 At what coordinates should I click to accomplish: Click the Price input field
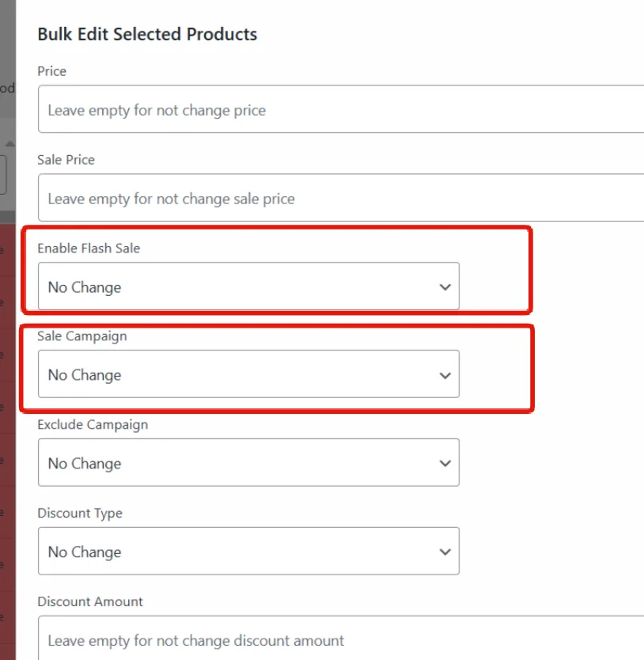pyautogui.click(x=341, y=109)
